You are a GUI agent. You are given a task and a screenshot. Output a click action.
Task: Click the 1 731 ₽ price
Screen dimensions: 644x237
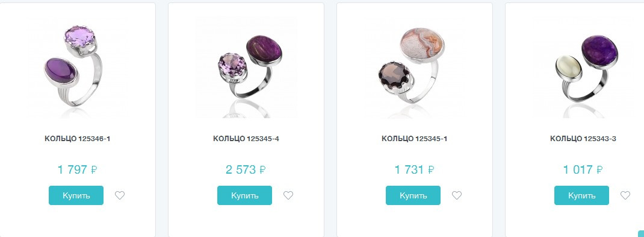pyautogui.click(x=415, y=169)
